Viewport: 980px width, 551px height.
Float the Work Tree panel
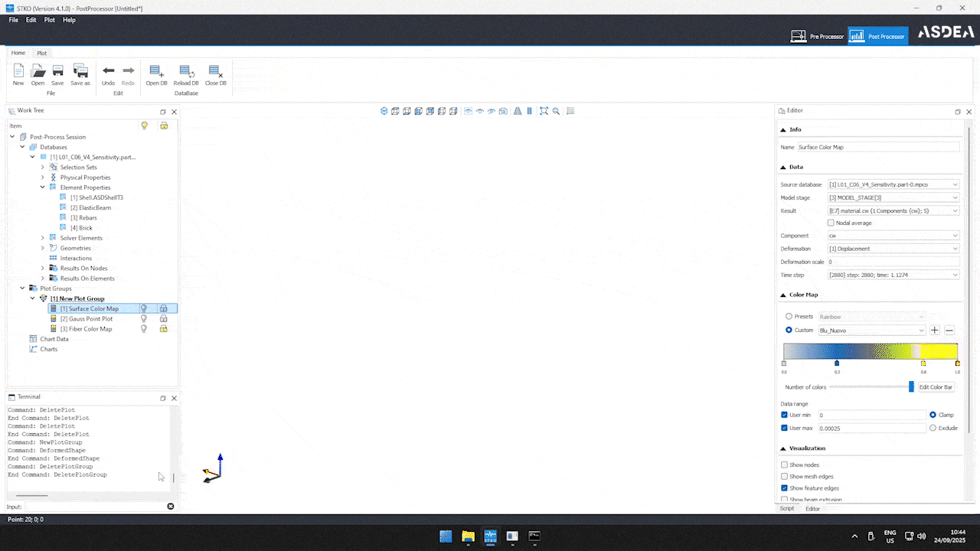coord(163,112)
